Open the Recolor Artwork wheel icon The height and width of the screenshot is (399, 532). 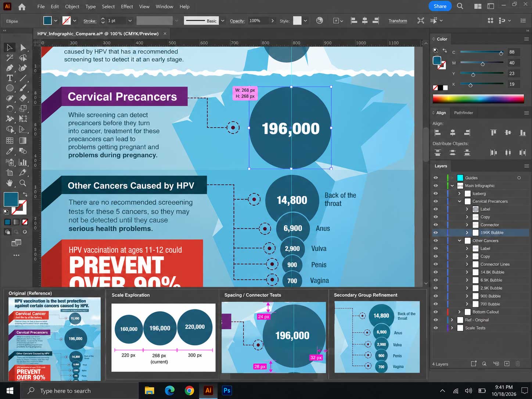click(320, 21)
